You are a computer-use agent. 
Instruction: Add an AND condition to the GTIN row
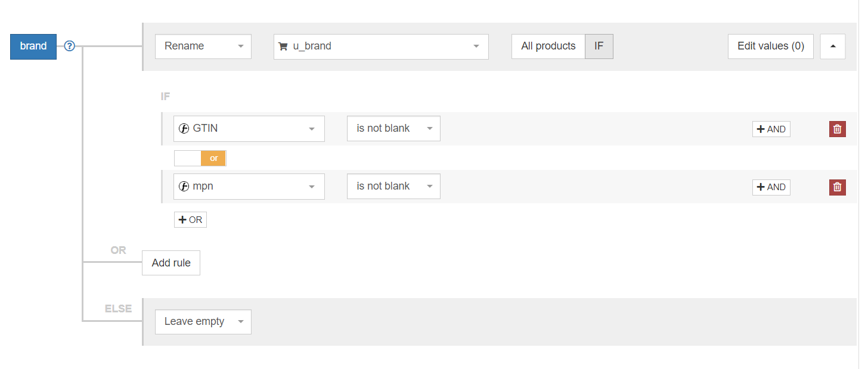point(771,128)
